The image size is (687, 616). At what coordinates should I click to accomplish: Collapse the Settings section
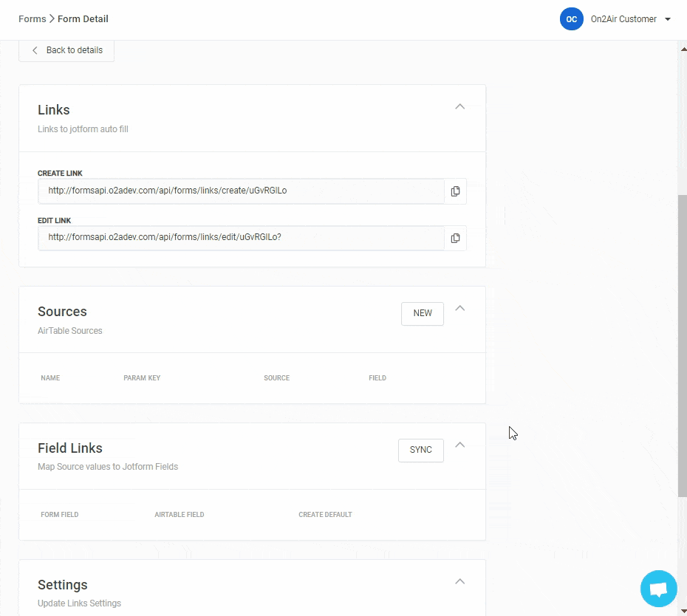[459, 582]
